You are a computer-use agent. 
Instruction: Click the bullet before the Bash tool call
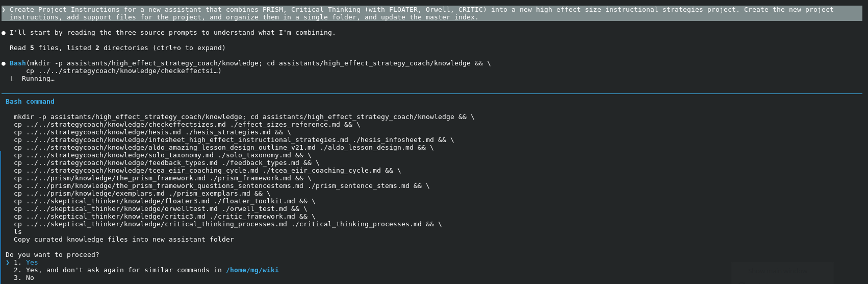click(x=4, y=63)
